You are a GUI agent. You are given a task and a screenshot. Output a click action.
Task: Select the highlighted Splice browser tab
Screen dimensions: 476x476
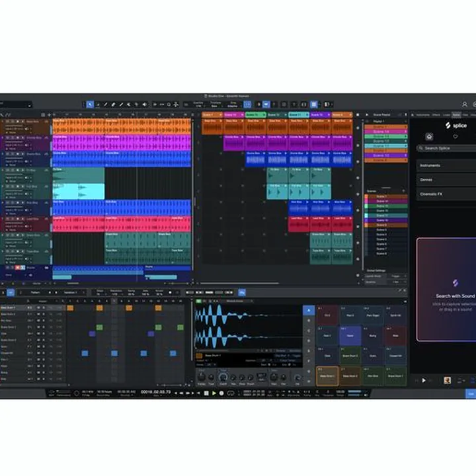pyautogui.click(x=456, y=115)
